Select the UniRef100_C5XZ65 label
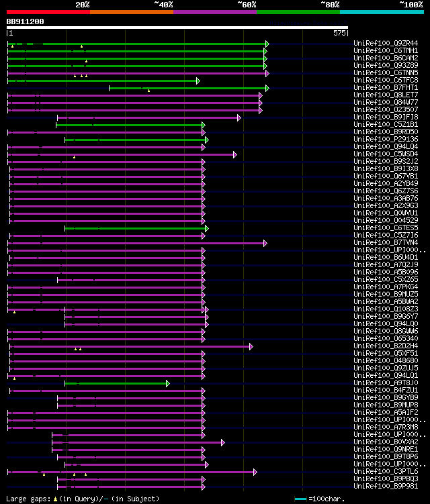This screenshot has width=430, height=504. [386, 280]
